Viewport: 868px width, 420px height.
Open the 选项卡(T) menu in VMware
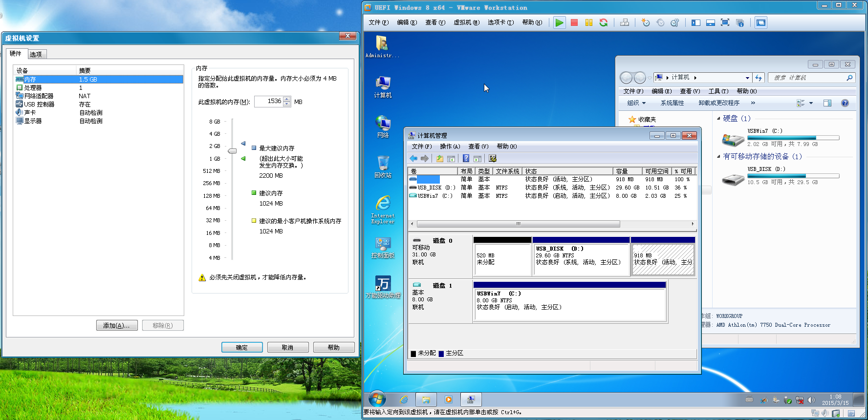click(x=500, y=22)
